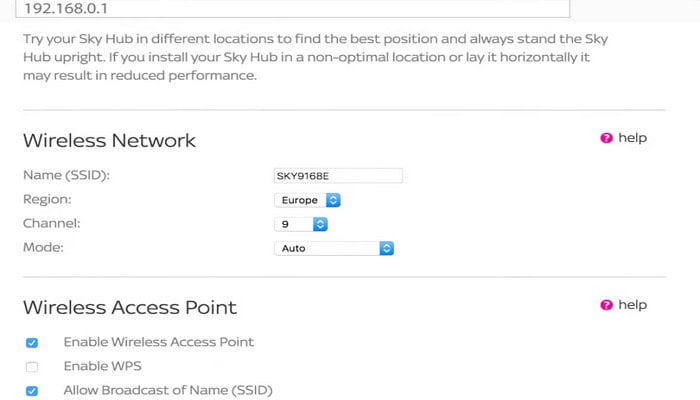The height and width of the screenshot is (400, 700).
Task: Click the Enable WPS label
Action: click(103, 366)
